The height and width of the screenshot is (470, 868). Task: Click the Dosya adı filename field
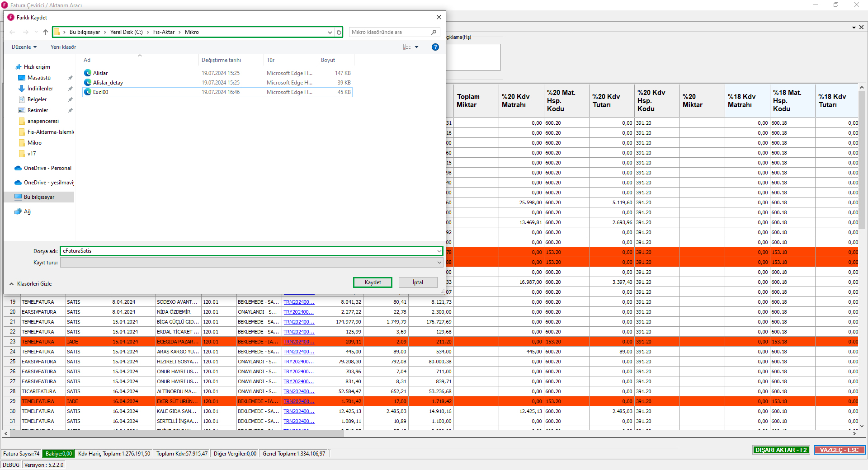(x=249, y=251)
